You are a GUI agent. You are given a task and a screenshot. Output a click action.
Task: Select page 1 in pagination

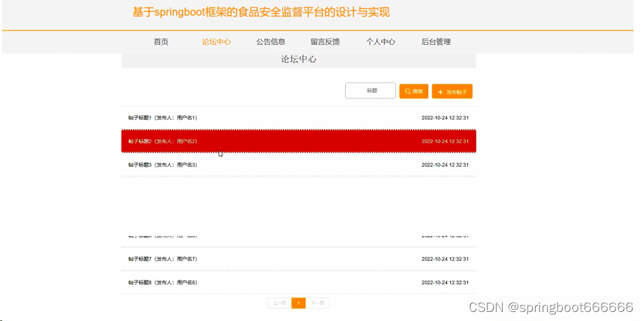(298, 304)
